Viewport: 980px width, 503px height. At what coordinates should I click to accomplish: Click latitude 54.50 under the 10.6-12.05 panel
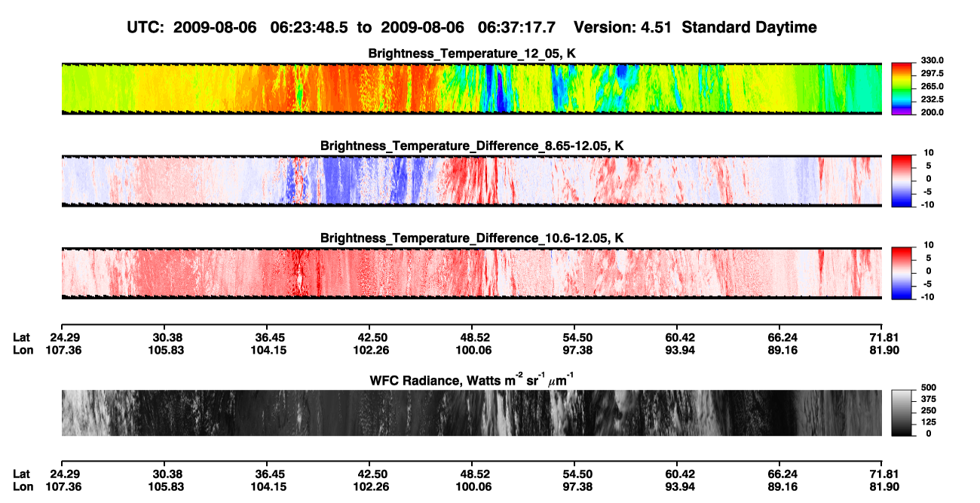pos(577,337)
